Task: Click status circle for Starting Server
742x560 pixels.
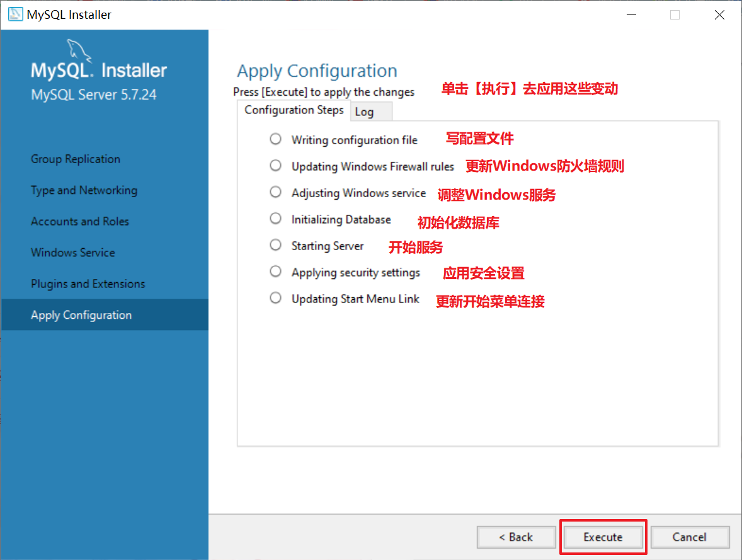Action: tap(275, 245)
